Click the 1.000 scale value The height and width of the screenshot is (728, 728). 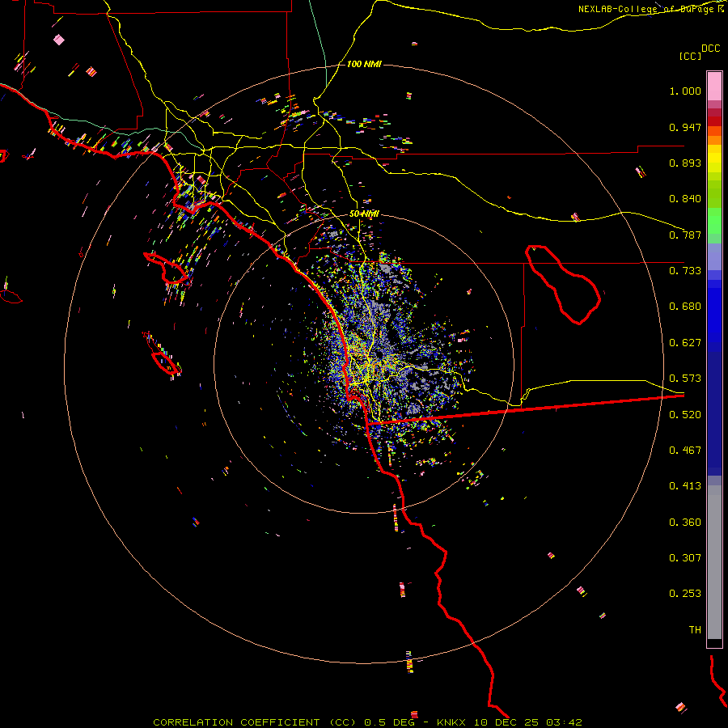tap(685, 91)
